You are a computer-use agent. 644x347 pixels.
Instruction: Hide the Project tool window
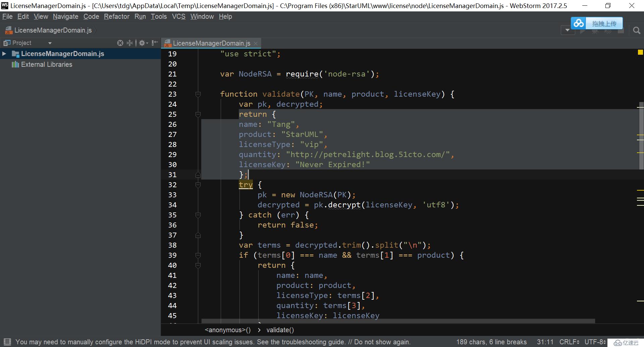pos(155,43)
